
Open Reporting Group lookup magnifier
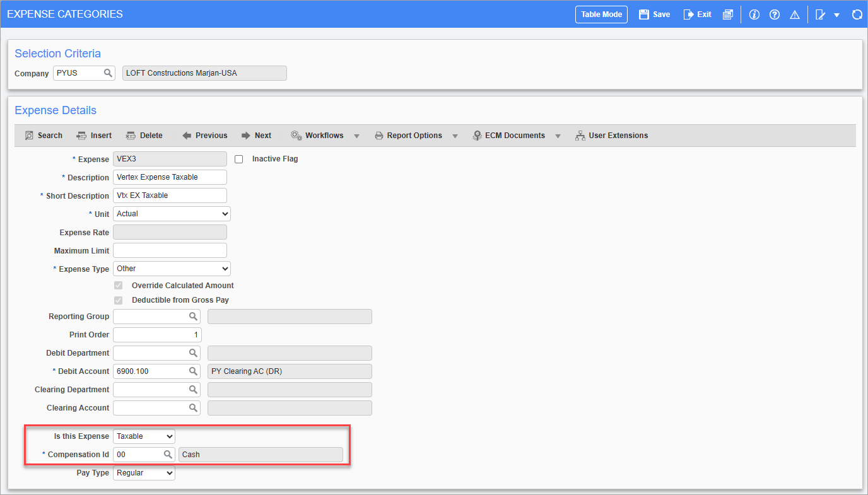[194, 317]
